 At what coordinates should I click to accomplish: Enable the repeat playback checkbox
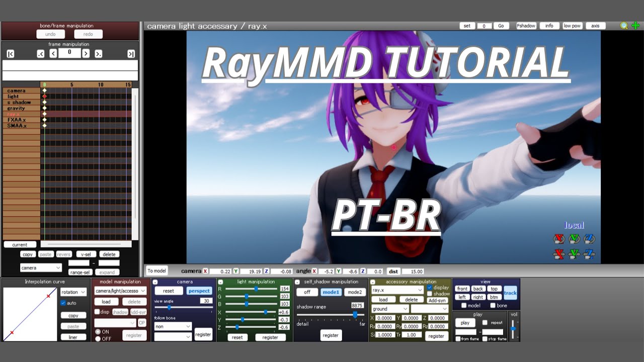point(485,323)
